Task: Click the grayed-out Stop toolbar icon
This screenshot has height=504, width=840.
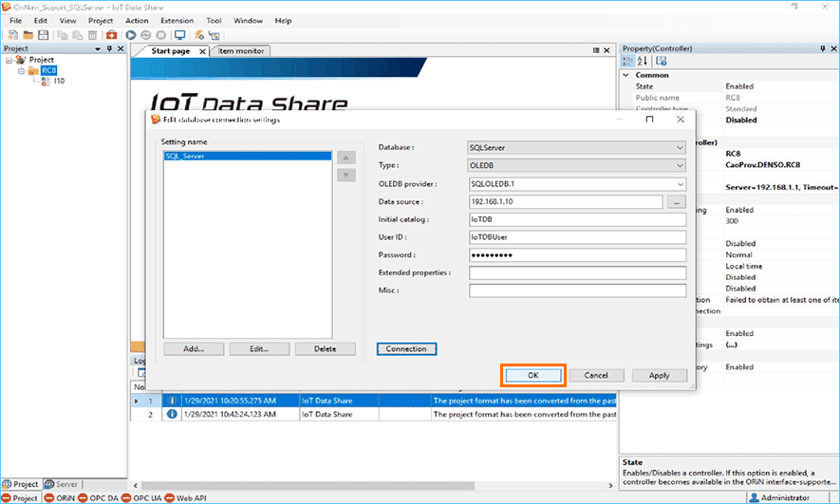Action: [160, 35]
